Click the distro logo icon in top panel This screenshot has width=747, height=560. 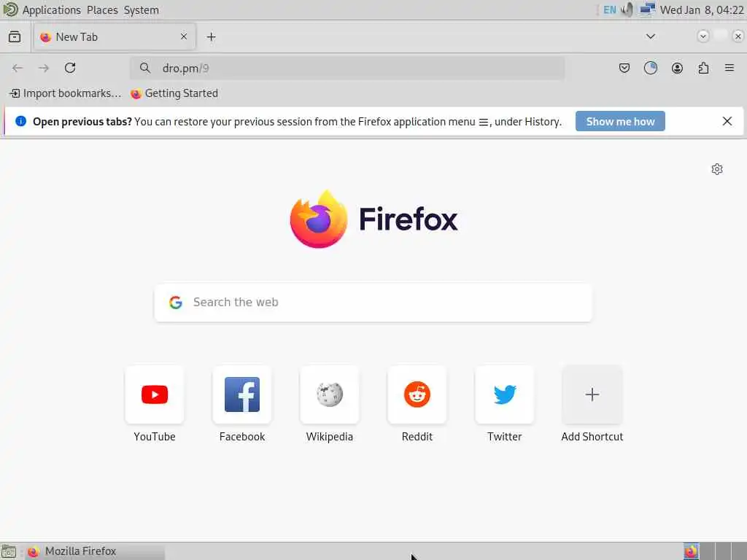tap(10, 9)
